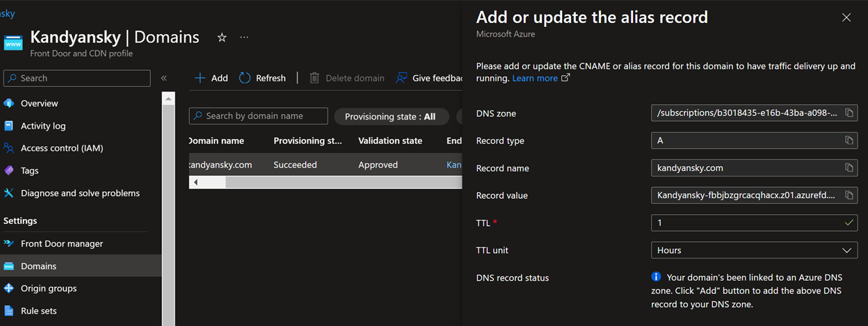Click the Search by domain name field
868x326 pixels.
click(x=258, y=116)
